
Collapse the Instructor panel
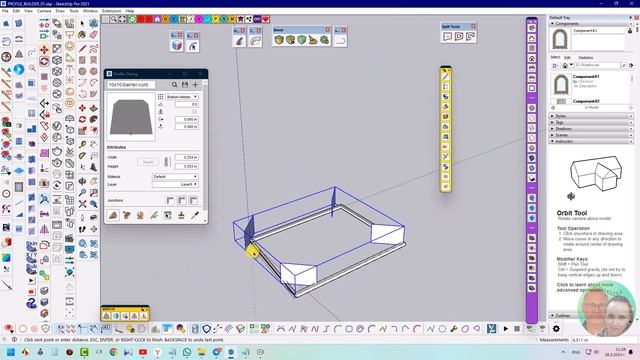point(591,141)
